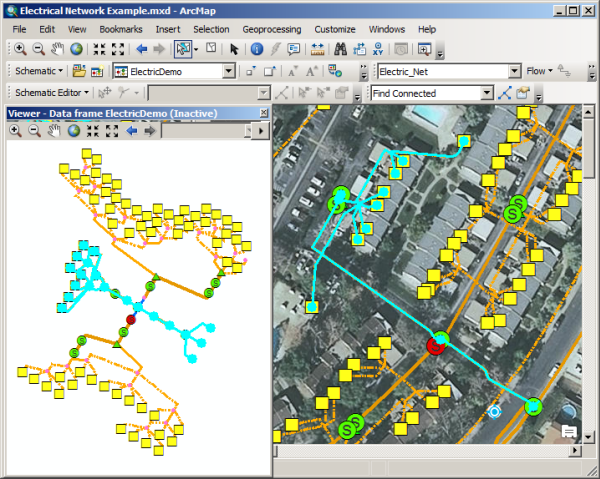Viewport: 600px width, 479px height.
Task: Activate the Identify info tool
Action: [257, 49]
